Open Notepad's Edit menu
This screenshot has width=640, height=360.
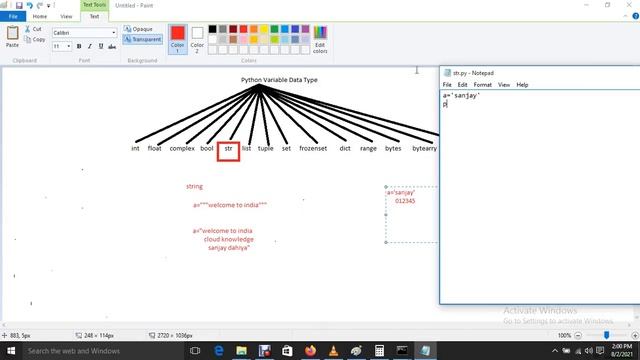pyautogui.click(x=462, y=85)
